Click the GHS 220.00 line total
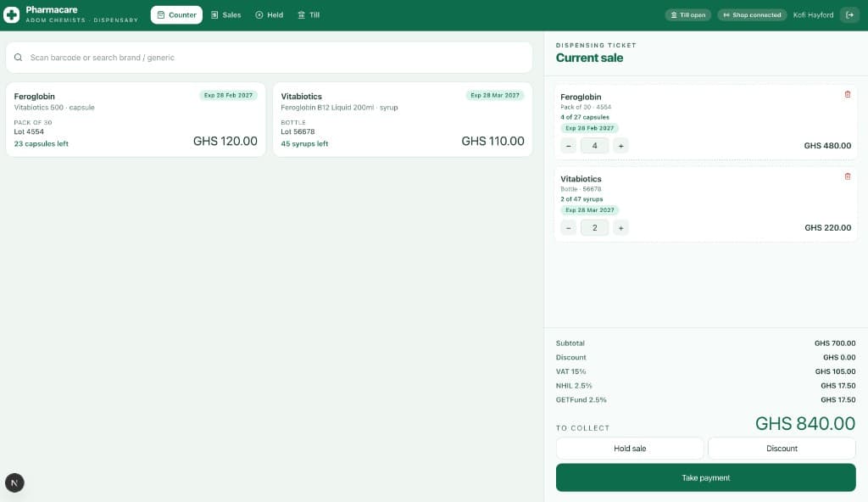Screen dimensions: 868x502 click(x=827, y=228)
